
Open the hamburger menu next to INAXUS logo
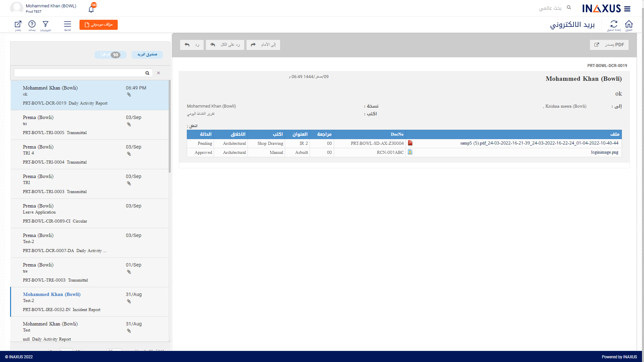[x=628, y=8]
